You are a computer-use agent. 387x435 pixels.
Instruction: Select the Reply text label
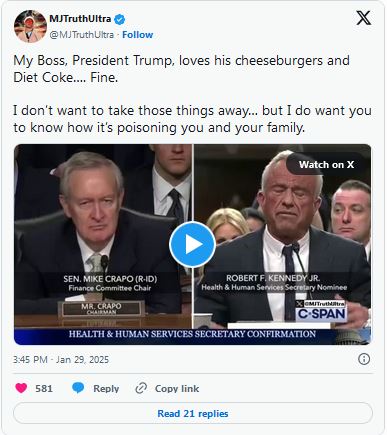pos(106,389)
